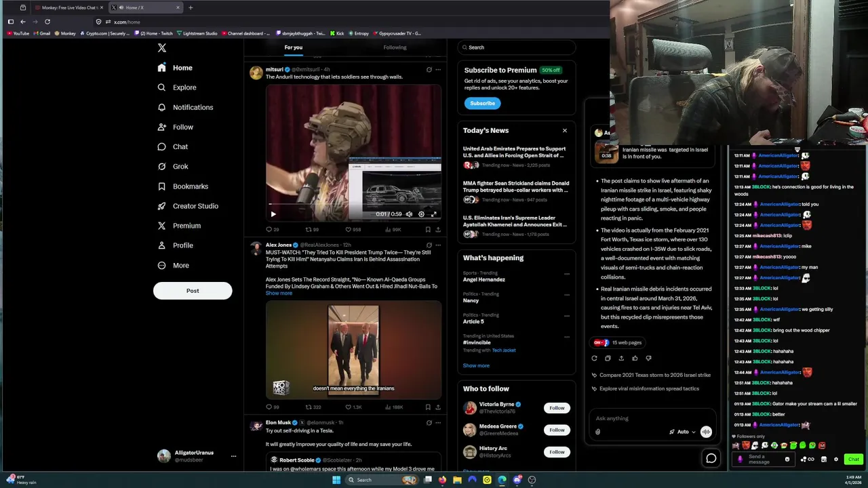Image resolution: width=868 pixels, height=488 pixels.
Task: Click the green Chat button in Kick chat
Action: pos(853,460)
